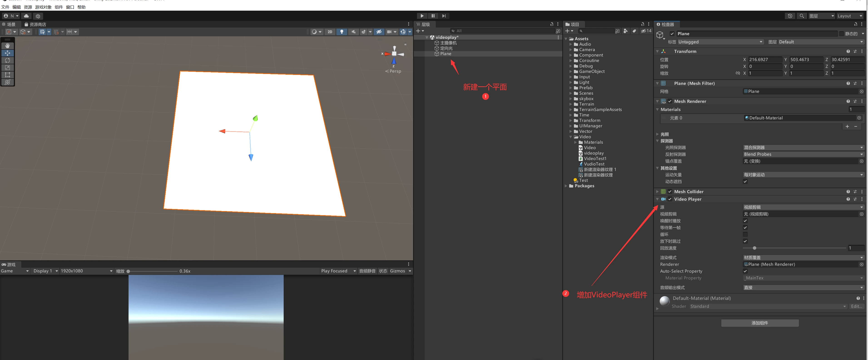Toggle the 2D scene view button
The image size is (868, 360).
[330, 32]
